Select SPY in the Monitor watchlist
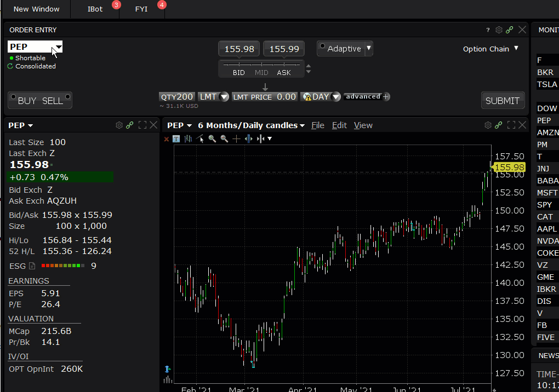 pos(547,205)
